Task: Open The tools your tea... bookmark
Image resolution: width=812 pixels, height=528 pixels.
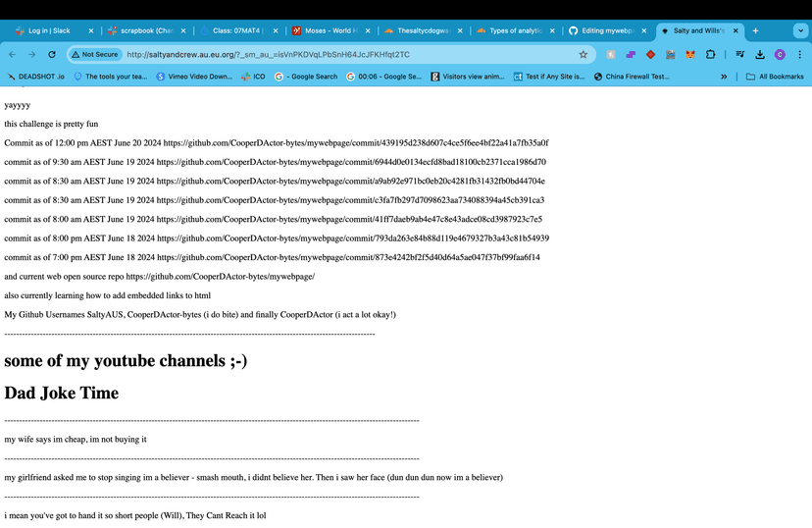Action: 111,77
